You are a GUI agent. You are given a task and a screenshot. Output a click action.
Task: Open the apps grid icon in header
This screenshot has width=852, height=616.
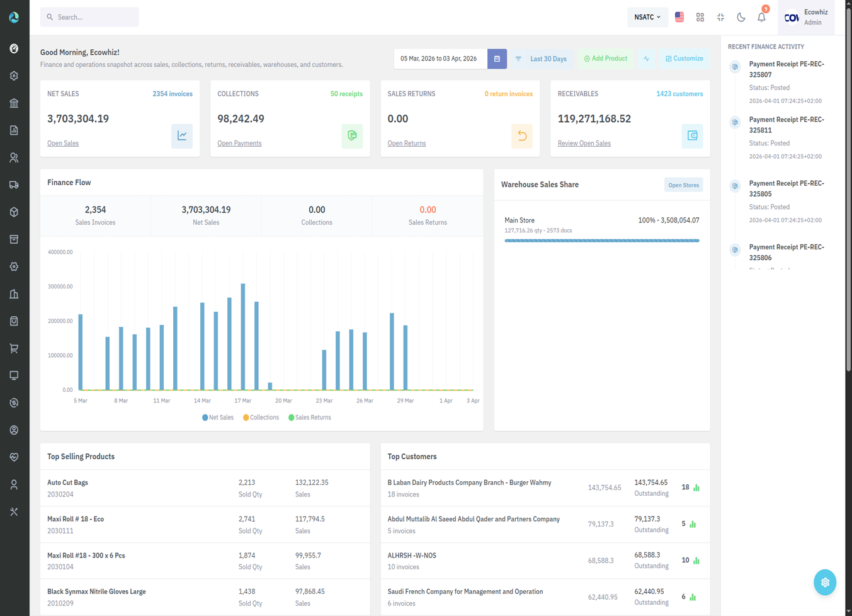click(x=700, y=17)
